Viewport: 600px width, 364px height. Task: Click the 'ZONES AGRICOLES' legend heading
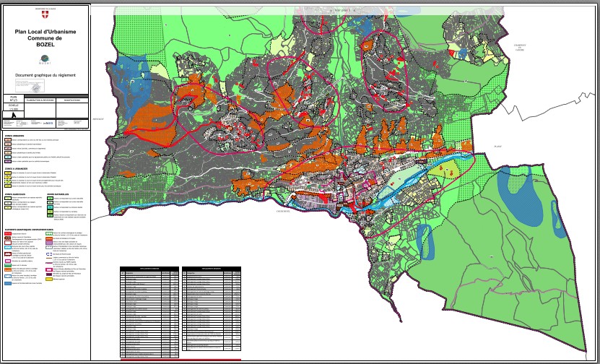click(15, 194)
